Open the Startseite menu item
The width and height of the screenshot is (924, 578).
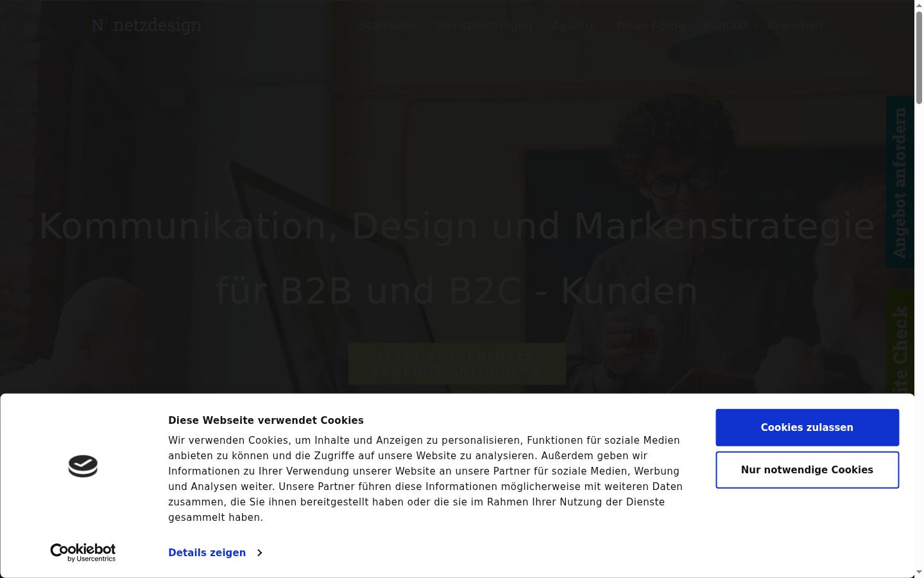tap(387, 26)
